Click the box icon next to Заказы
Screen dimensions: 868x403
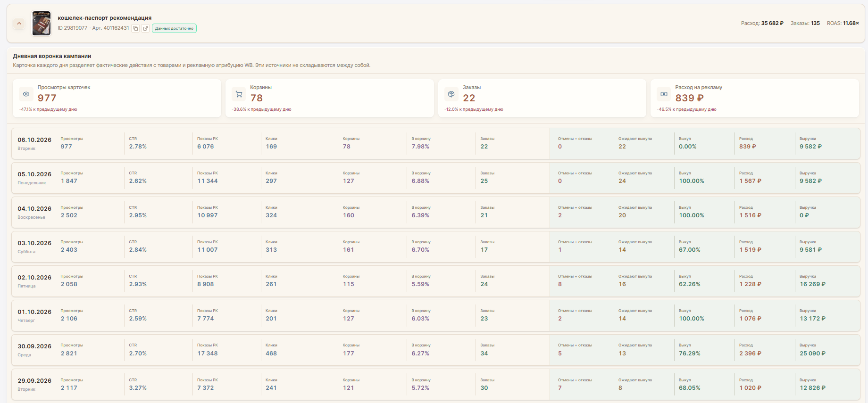point(451,94)
